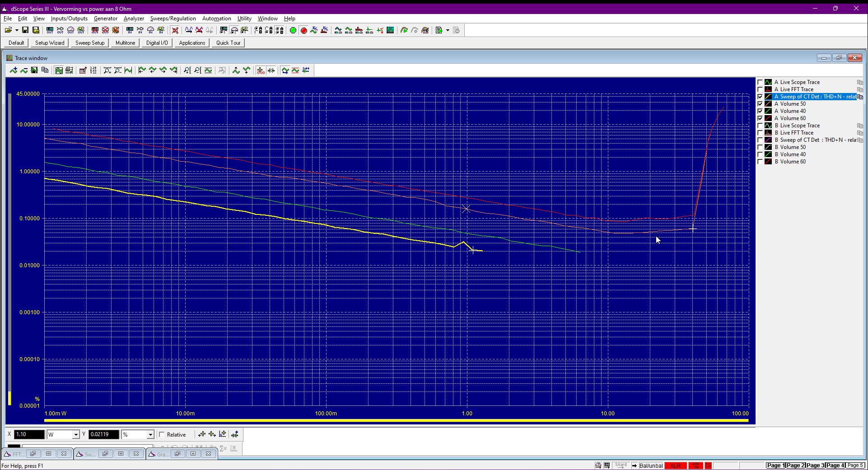Open the Generator menu
This screenshot has width=868, height=470.
click(x=106, y=19)
